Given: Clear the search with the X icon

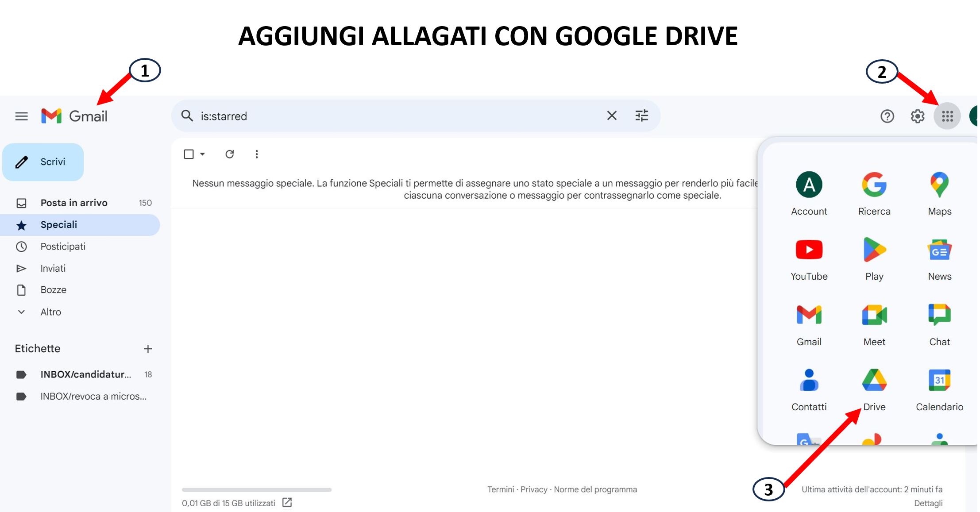Looking at the screenshot, I should (x=612, y=116).
